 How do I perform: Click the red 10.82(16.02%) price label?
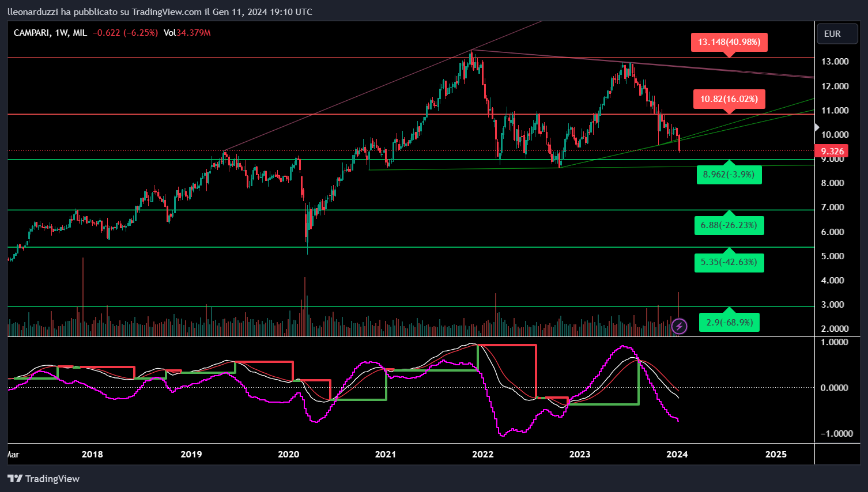pos(729,99)
